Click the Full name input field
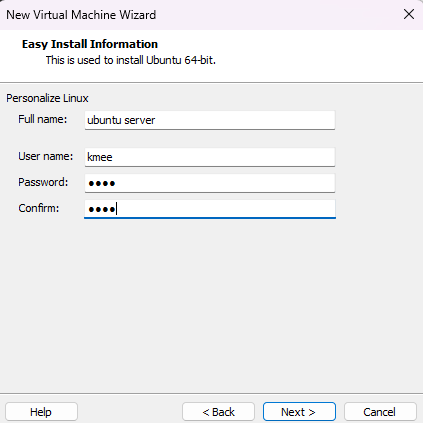Viewport: 423px width, 423px height. 210,120
